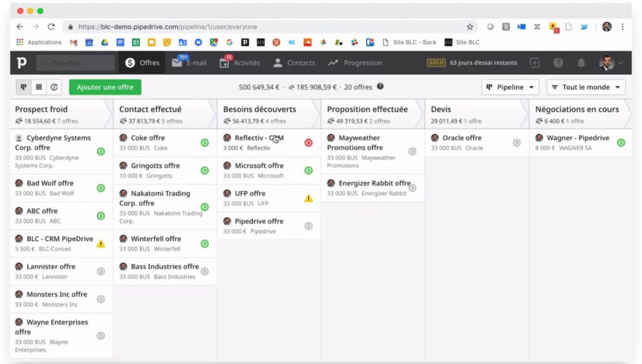Open the Tout le monde filter dropdown
Screen dimensions: 642x364
(x=586, y=87)
